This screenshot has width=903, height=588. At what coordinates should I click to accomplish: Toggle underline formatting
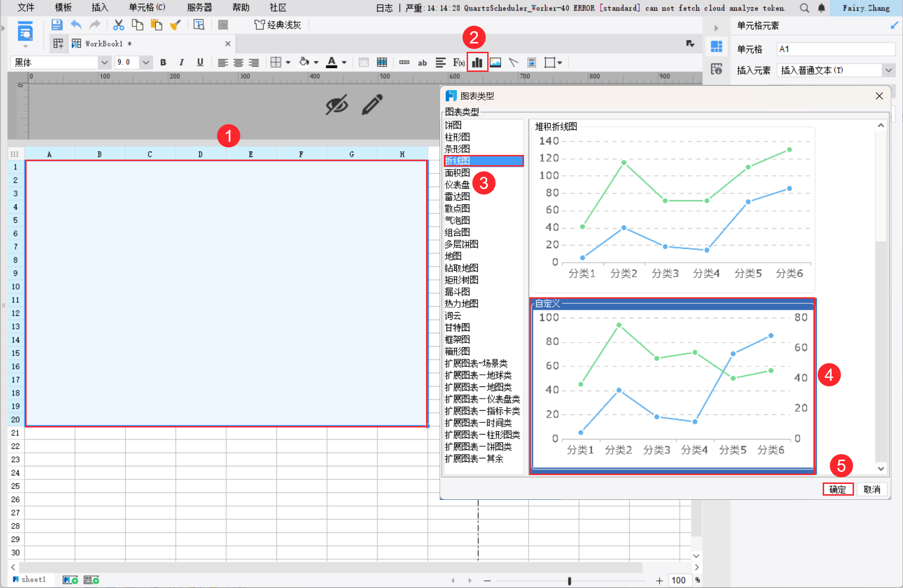(200, 63)
